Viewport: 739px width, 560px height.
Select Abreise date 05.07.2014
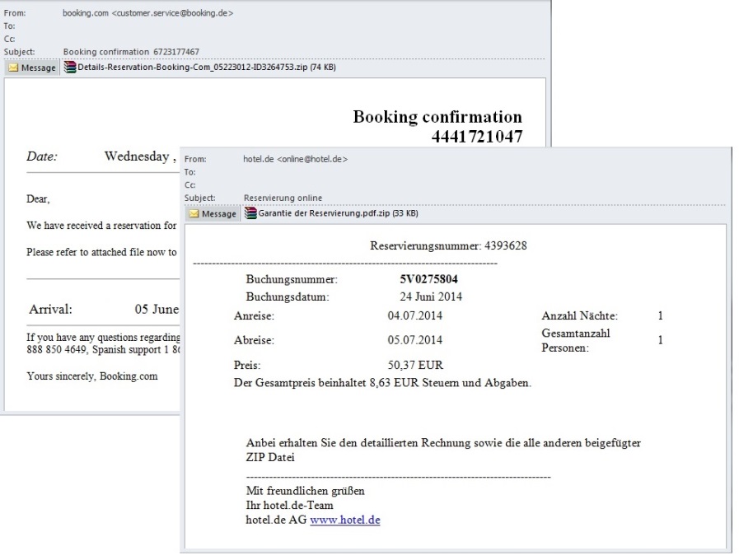[x=414, y=340]
